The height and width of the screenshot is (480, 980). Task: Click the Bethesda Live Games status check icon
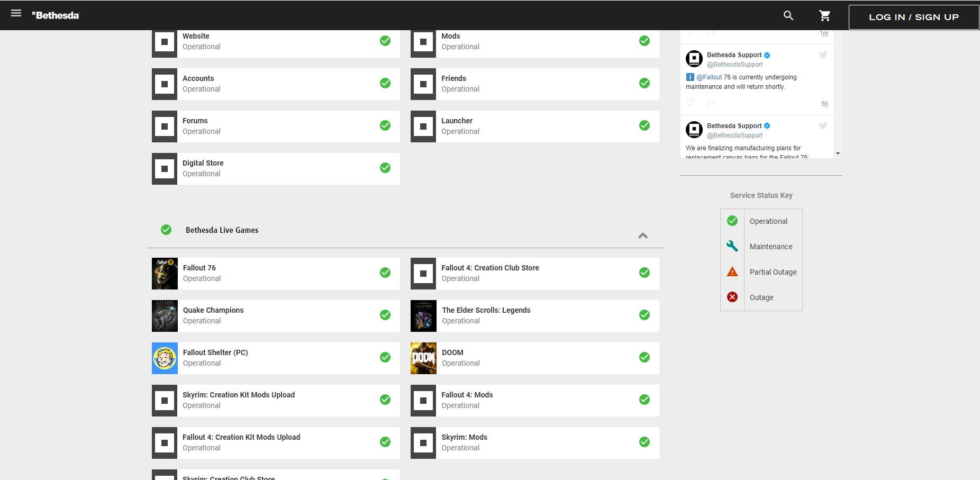[166, 230]
